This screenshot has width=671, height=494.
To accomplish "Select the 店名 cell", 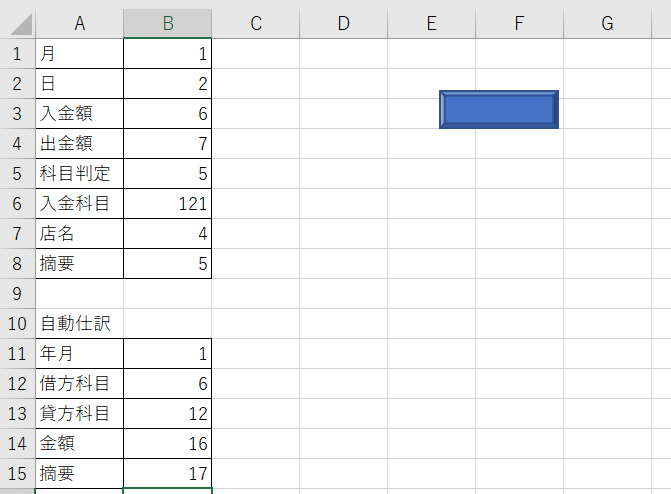I will pos(79,234).
